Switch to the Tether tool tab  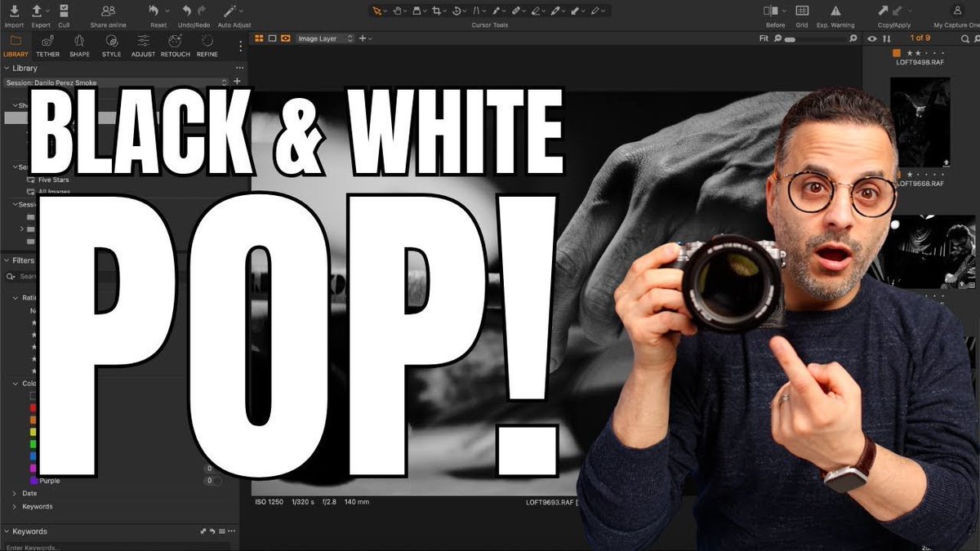click(47, 45)
